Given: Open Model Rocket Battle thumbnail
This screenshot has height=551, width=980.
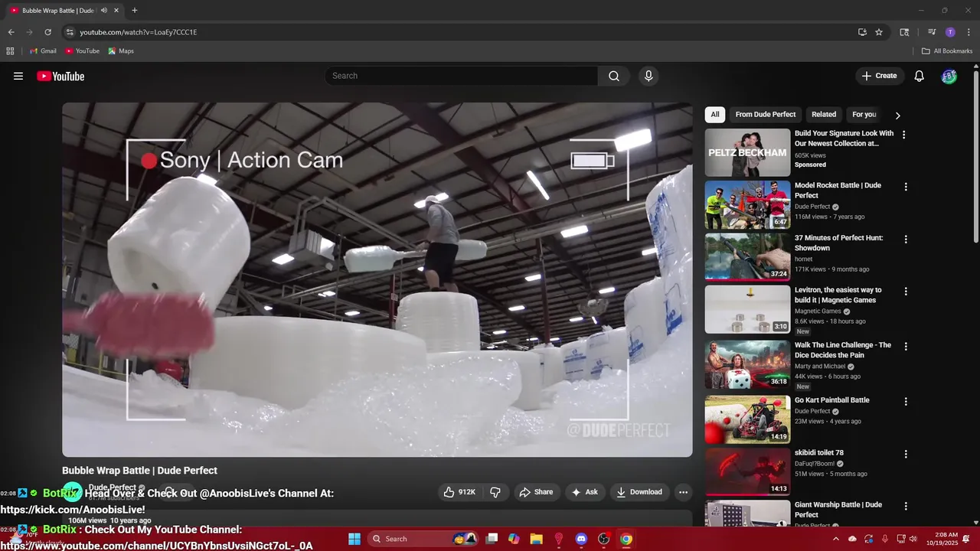Looking at the screenshot, I should (x=747, y=205).
